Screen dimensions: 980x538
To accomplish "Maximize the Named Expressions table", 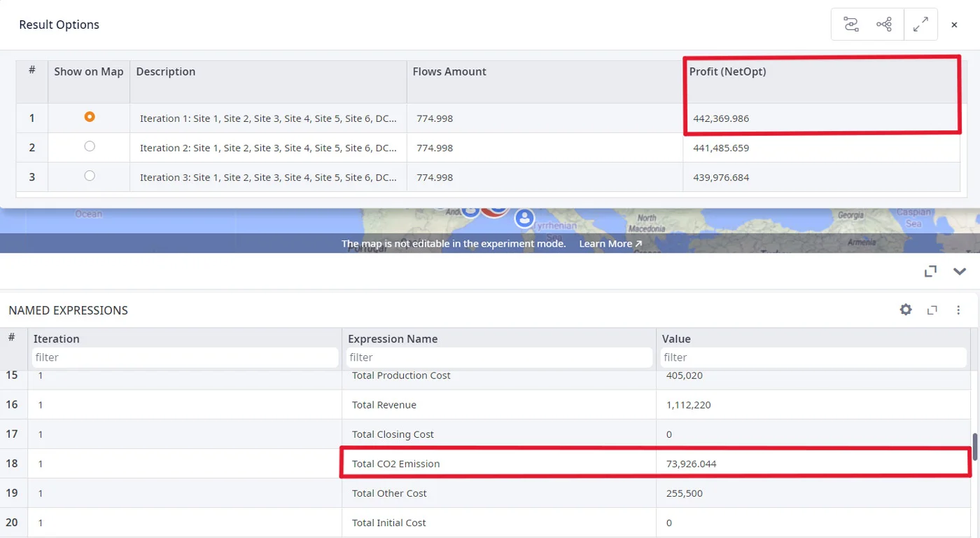I will point(932,310).
